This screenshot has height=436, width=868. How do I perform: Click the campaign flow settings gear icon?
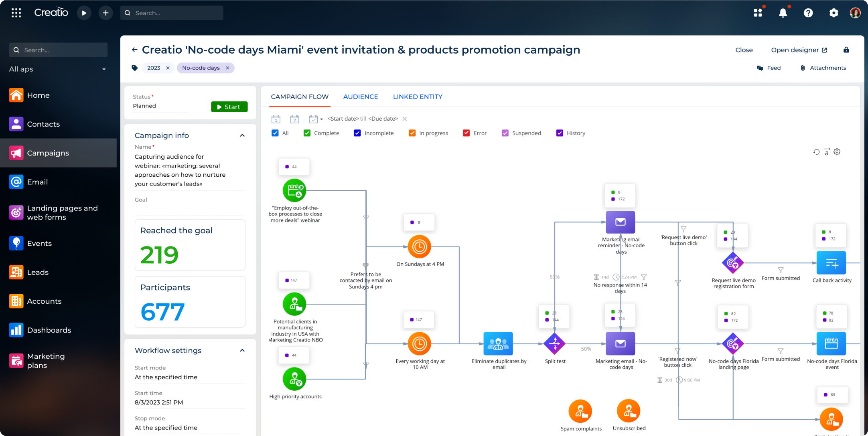coord(838,151)
